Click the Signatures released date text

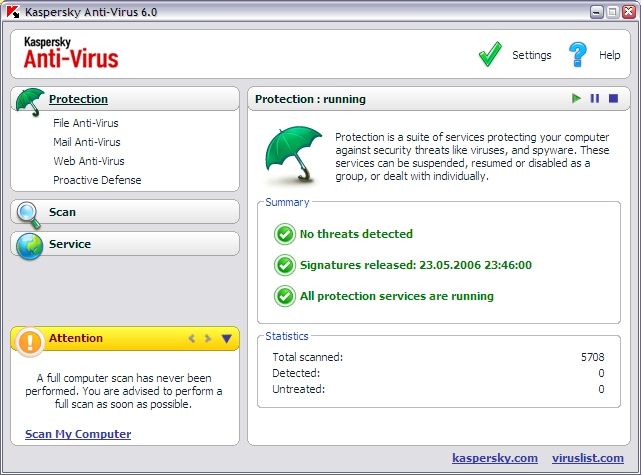(416, 265)
